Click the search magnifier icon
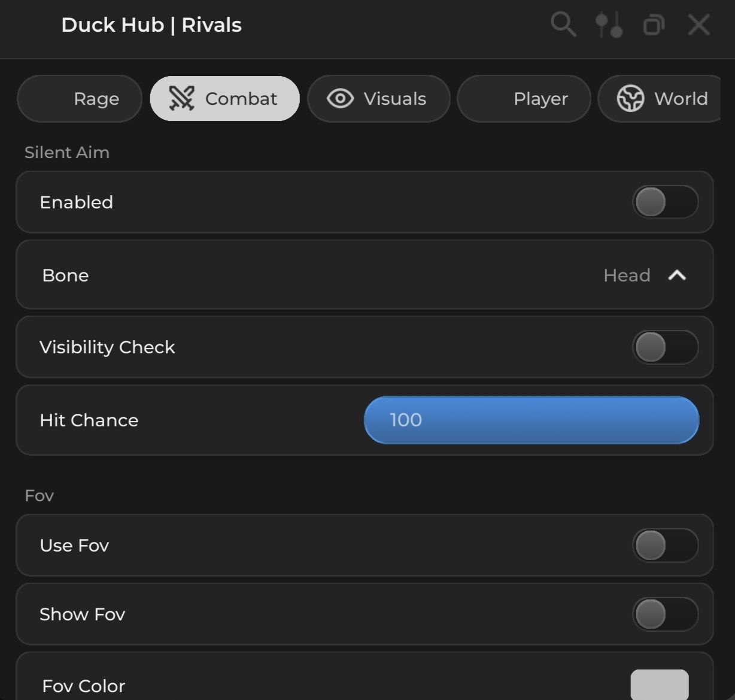This screenshot has width=735, height=700. [563, 25]
